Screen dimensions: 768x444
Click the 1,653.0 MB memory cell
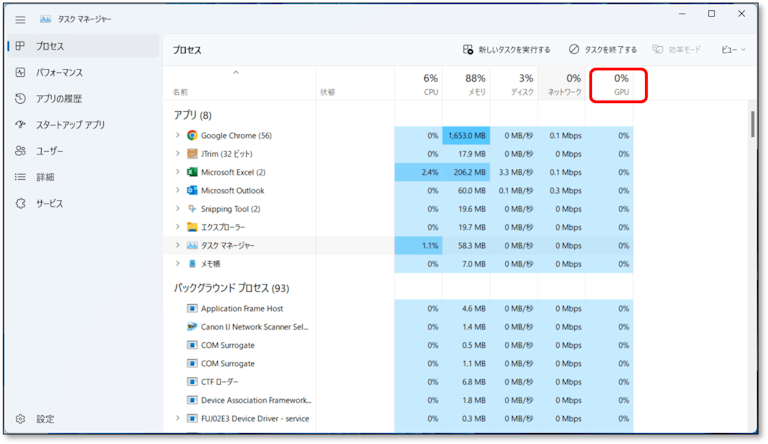click(x=466, y=135)
